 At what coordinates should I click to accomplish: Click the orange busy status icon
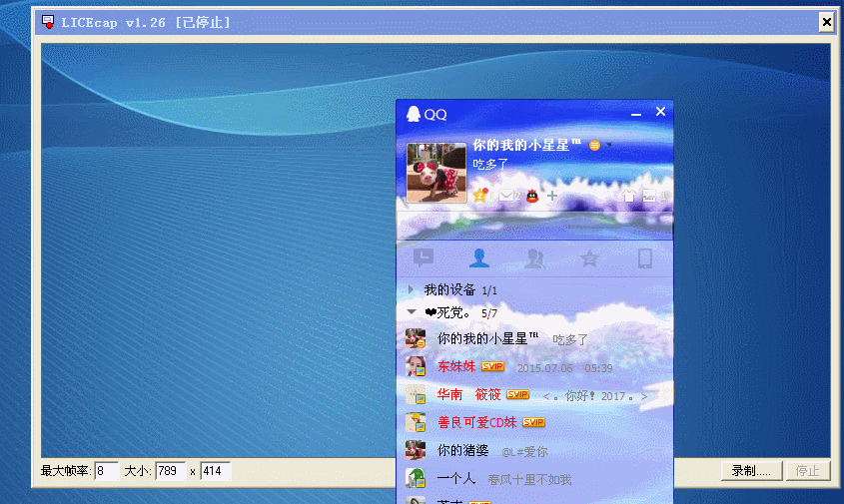[594, 146]
